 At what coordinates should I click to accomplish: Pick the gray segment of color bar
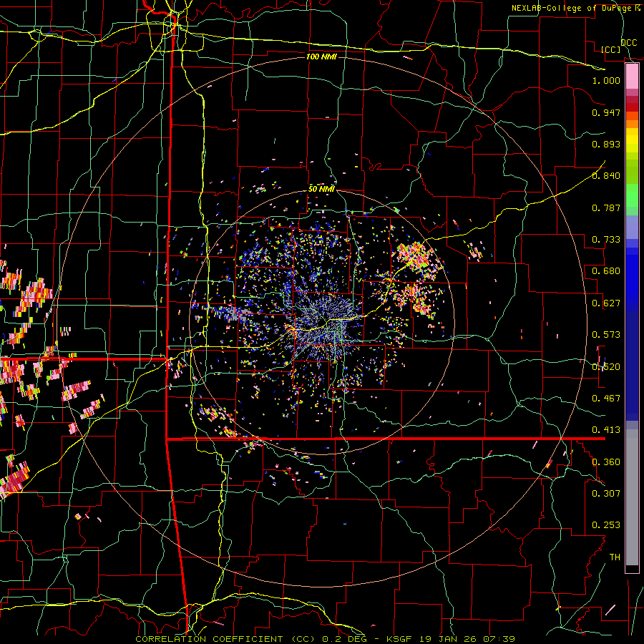coord(632,497)
